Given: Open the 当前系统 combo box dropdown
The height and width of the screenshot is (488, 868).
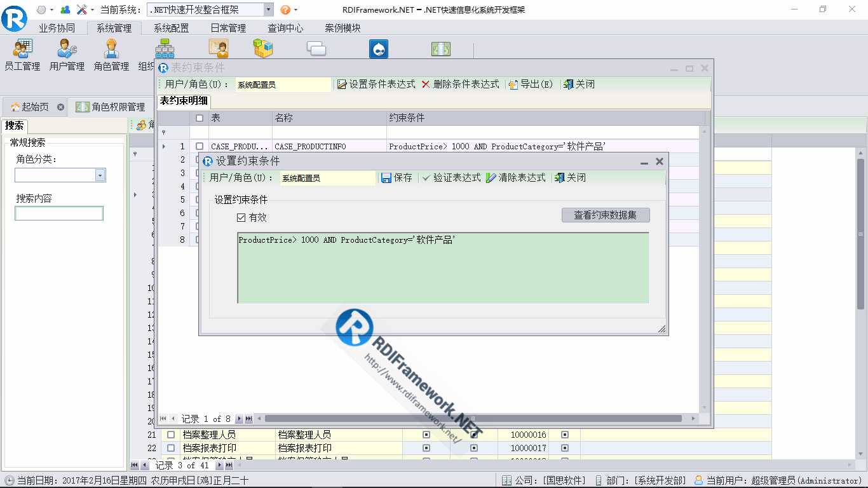Looking at the screenshot, I should coord(268,10).
